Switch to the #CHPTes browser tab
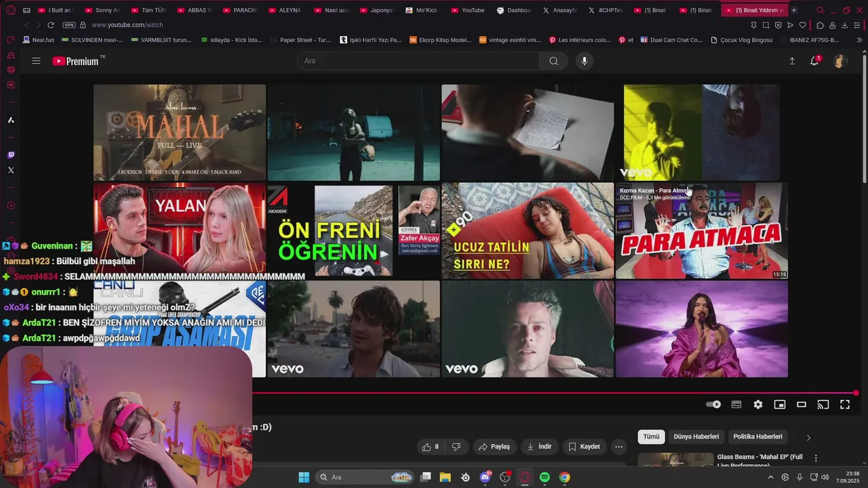Image resolution: width=868 pixels, height=488 pixels. (x=606, y=10)
